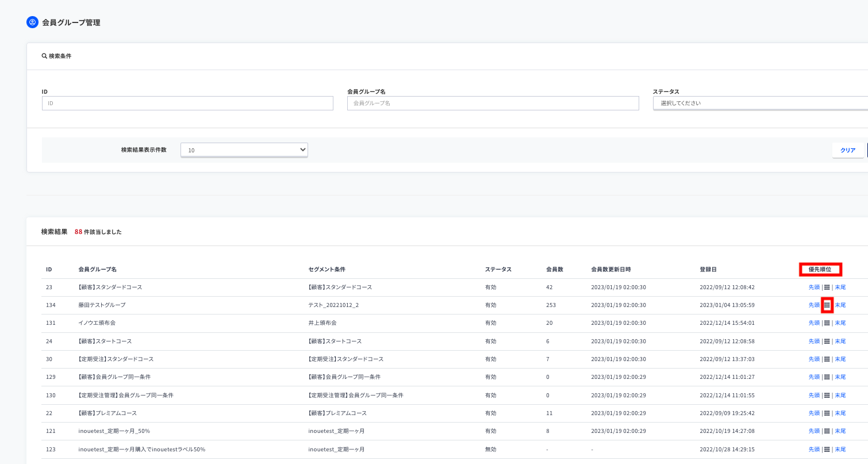Click 先頭 in ID 129 row
Viewport: 868px width, 464px height.
[814, 377]
